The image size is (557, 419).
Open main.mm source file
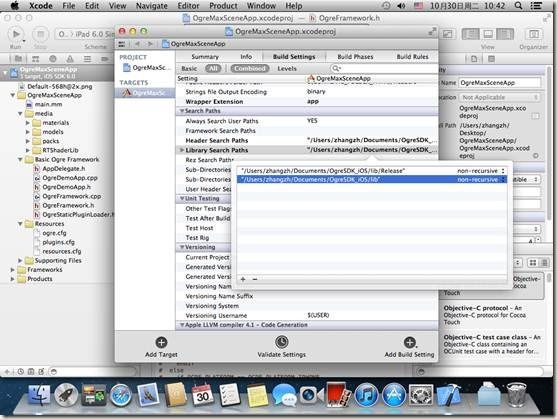48,104
